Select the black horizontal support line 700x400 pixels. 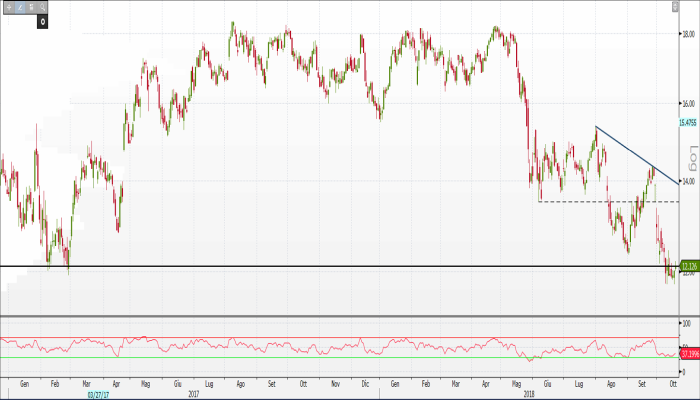[x=300, y=266]
